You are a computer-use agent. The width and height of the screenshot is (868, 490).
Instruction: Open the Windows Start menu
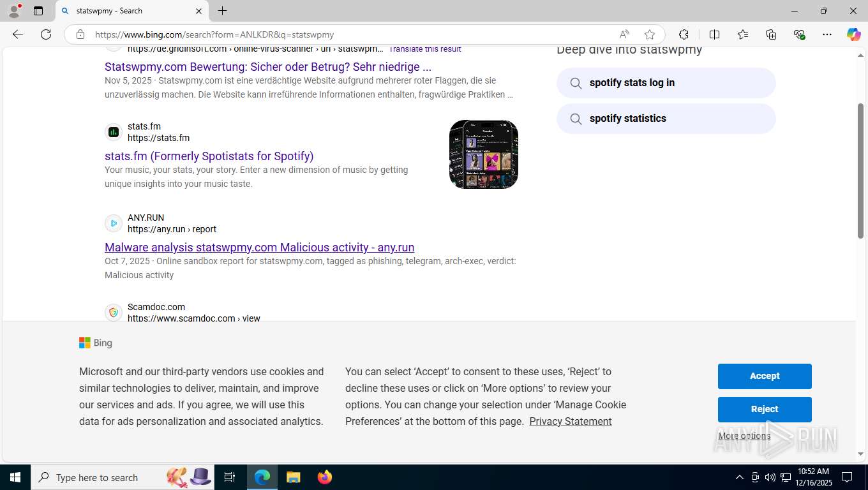tap(15, 477)
